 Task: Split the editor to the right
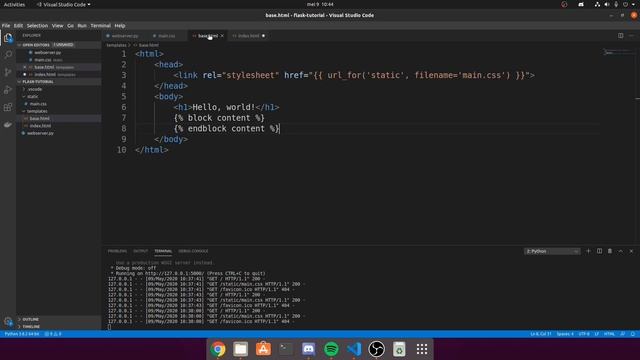point(620,36)
